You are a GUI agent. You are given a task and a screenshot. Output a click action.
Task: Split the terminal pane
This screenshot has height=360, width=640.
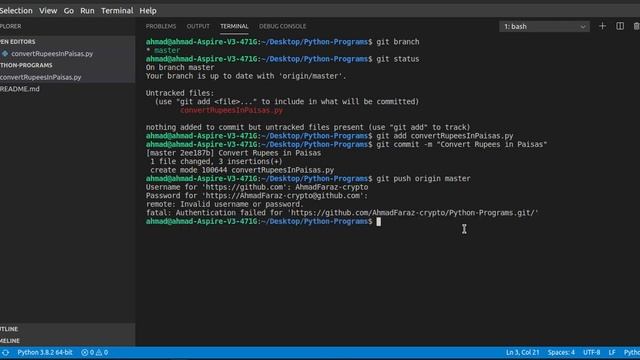[620, 26]
